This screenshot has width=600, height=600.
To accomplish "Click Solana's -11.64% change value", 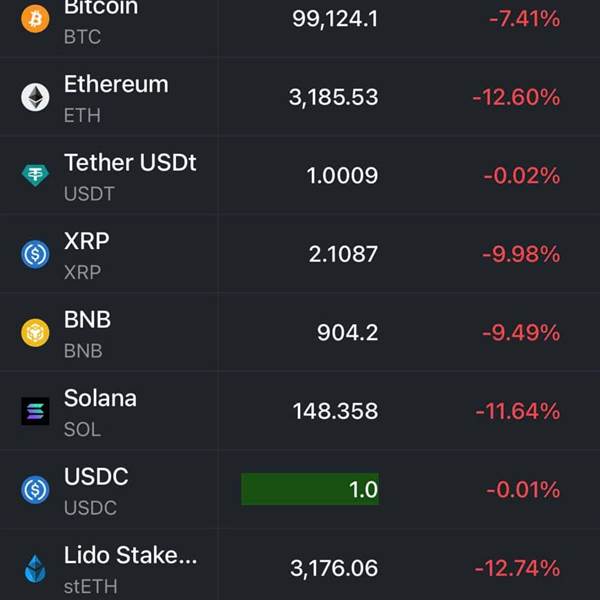I will (x=517, y=411).
